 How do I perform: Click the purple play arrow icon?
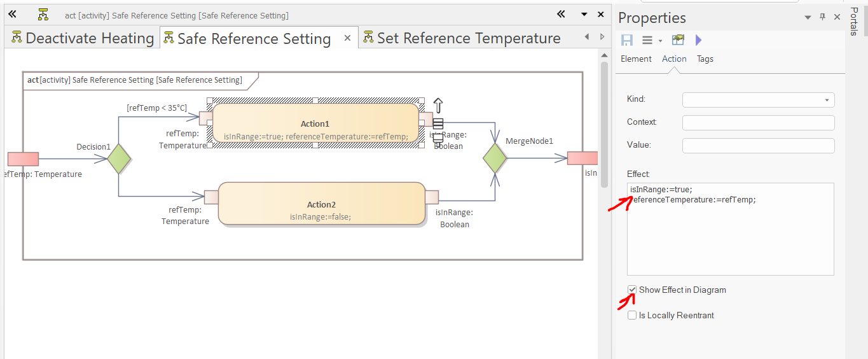tap(699, 40)
